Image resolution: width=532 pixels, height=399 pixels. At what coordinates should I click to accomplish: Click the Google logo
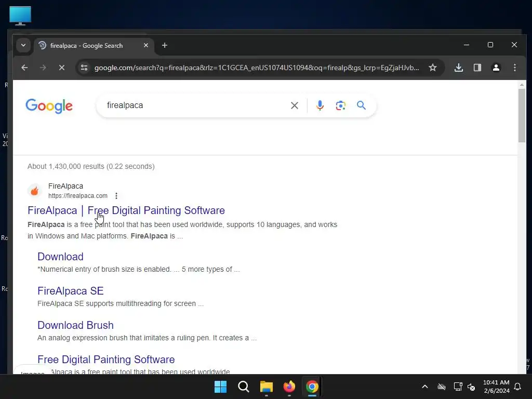[x=49, y=106]
